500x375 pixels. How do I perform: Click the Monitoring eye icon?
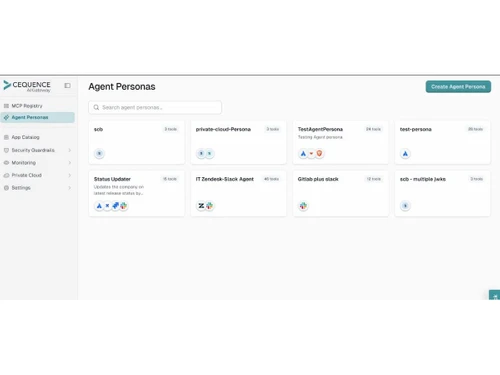pos(6,163)
